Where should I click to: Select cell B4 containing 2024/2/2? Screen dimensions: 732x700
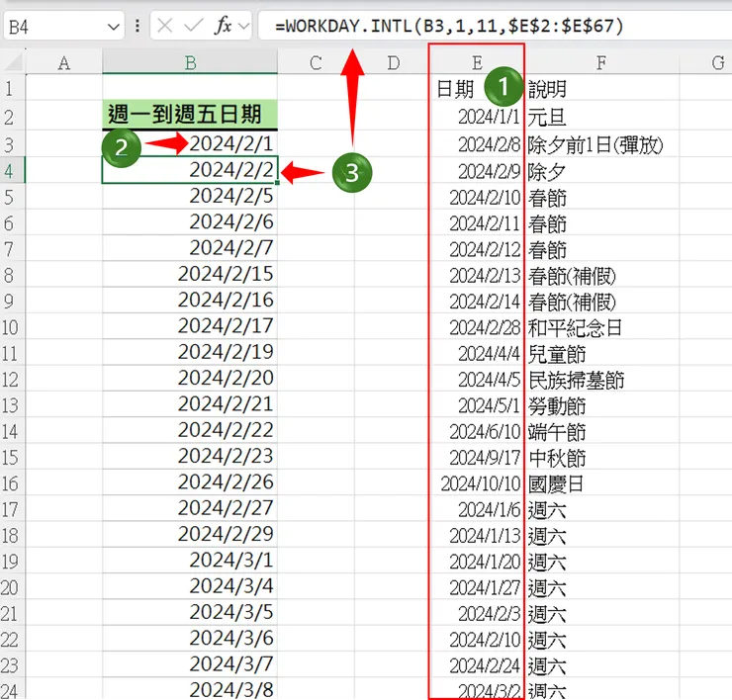pyautogui.click(x=190, y=170)
